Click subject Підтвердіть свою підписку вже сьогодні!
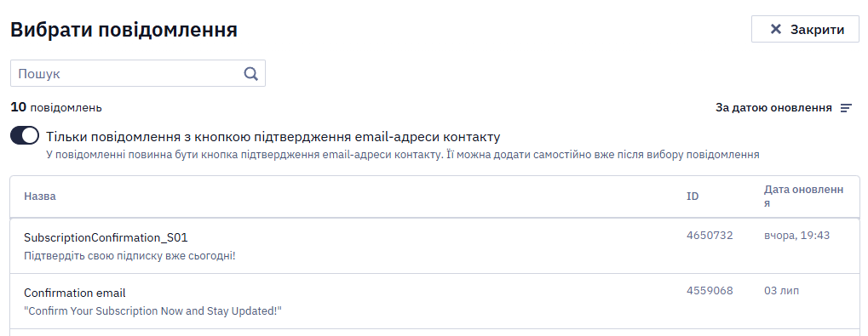Screen dimensions: 868x336 pyautogui.click(x=129, y=256)
